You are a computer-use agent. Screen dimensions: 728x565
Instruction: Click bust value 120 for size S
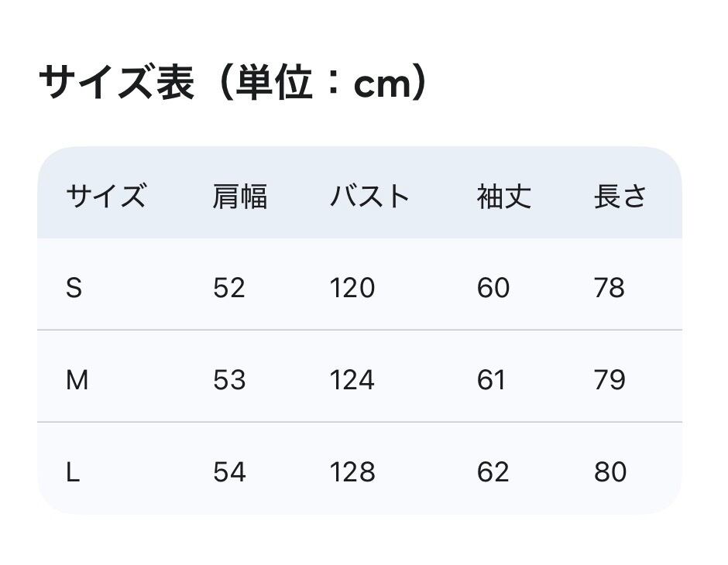click(x=352, y=288)
